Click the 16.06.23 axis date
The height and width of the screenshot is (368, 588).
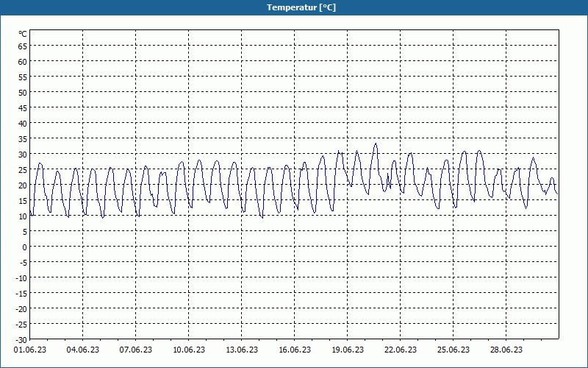pyautogui.click(x=295, y=350)
